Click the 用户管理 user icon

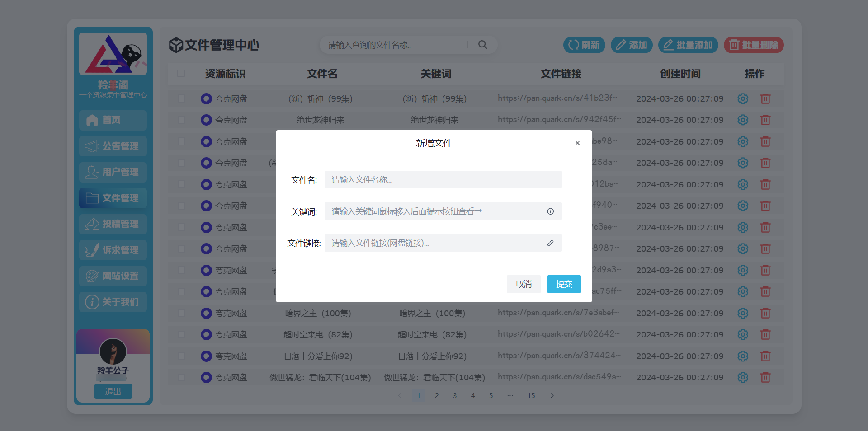click(x=92, y=172)
